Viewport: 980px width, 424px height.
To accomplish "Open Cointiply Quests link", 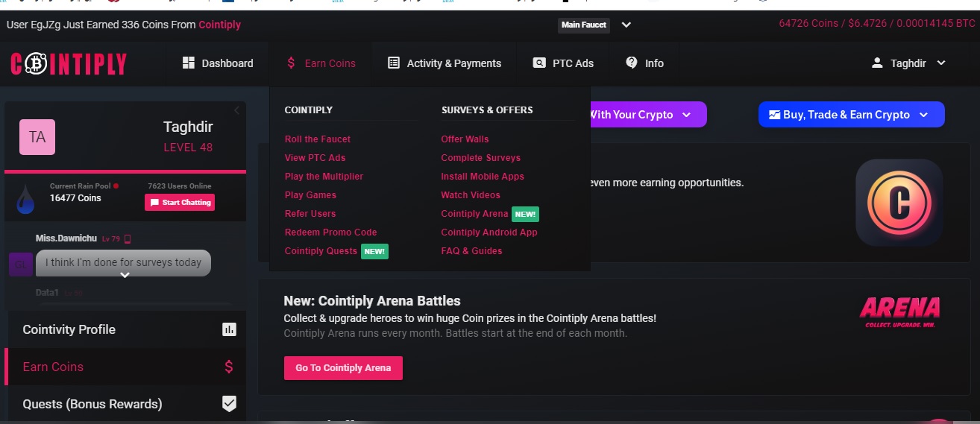I will coord(321,251).
